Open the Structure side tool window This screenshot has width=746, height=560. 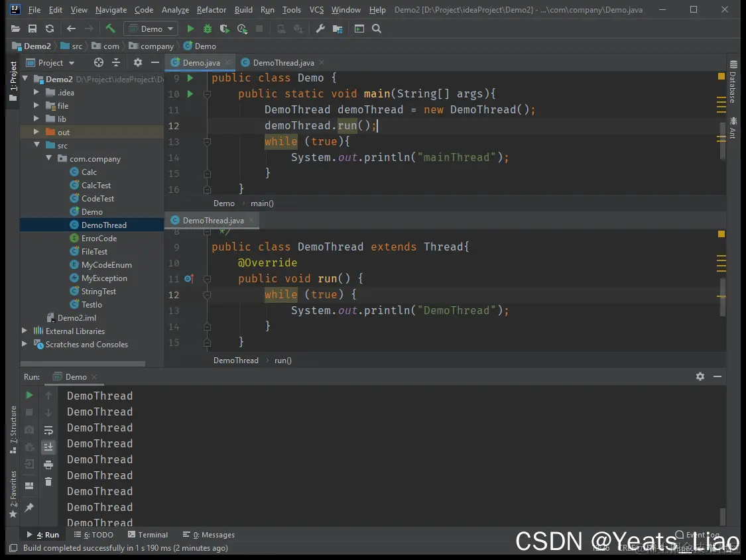[x=13, y=429]
